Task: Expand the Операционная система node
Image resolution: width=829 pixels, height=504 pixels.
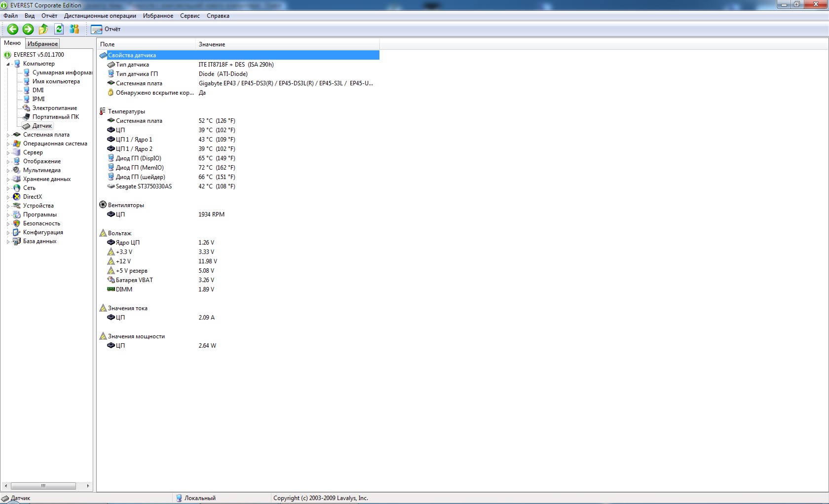Action: coord(8,144)
